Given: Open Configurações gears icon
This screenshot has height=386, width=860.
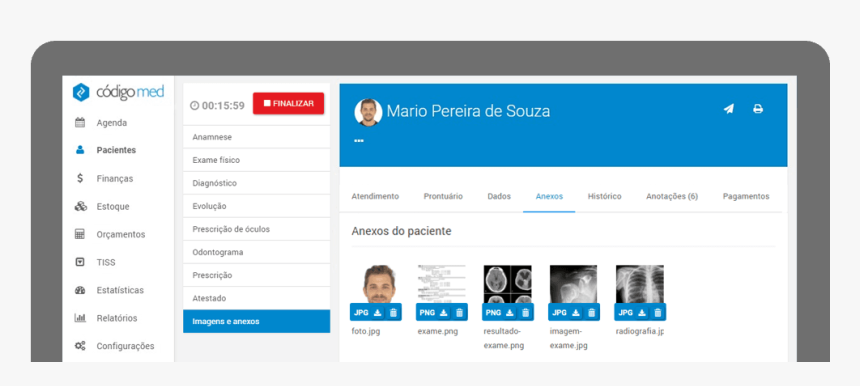Looking at the screenshot, I should 80,346.
